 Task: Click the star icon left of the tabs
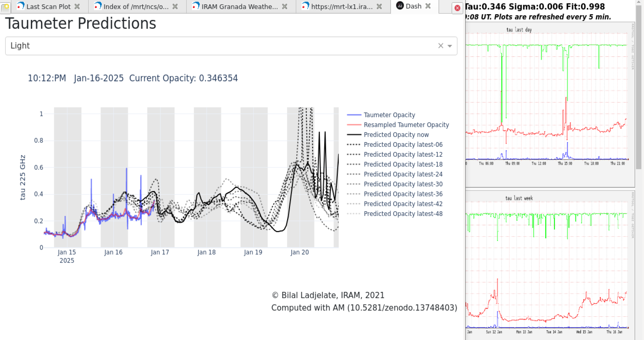coord(6,7)
